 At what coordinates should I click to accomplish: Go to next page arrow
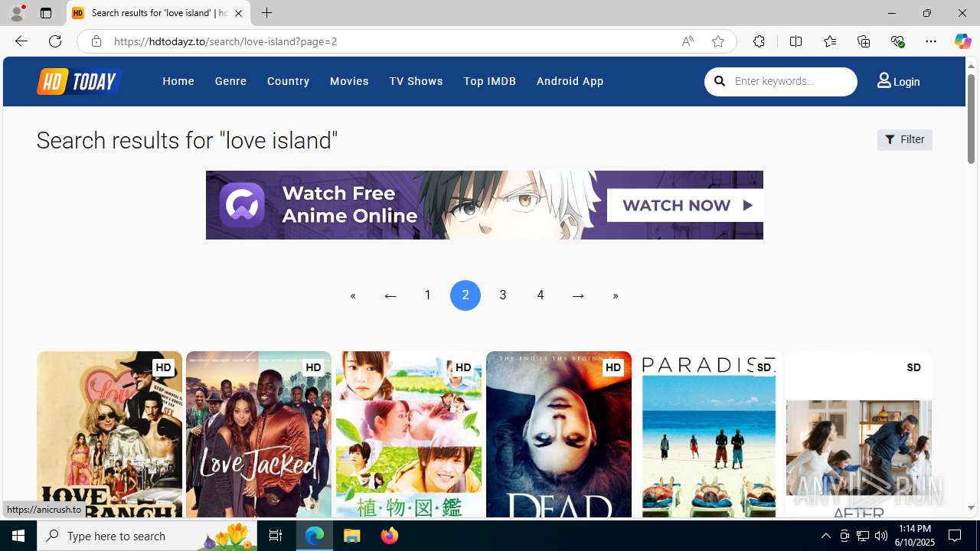coord(578,295)
